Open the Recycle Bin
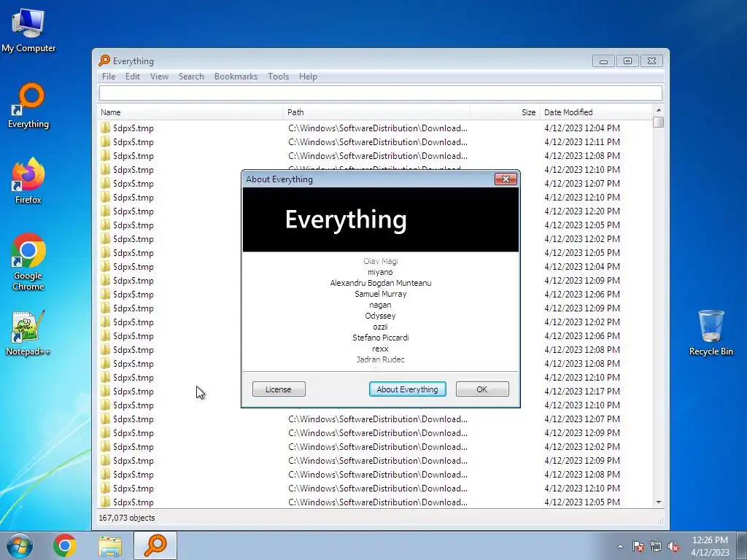This screenshot has width=747, height=560. (711, 332)
